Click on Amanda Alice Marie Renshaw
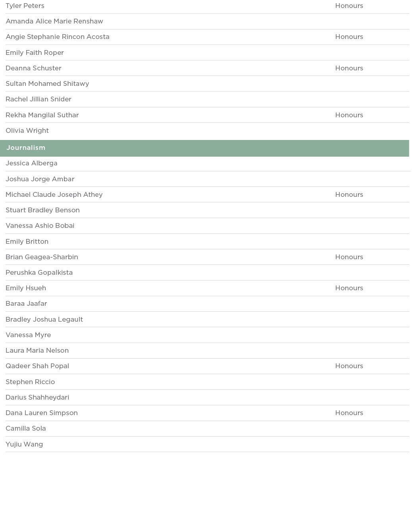The width and height of the screenshot is (412, 532). coord(54,21)
